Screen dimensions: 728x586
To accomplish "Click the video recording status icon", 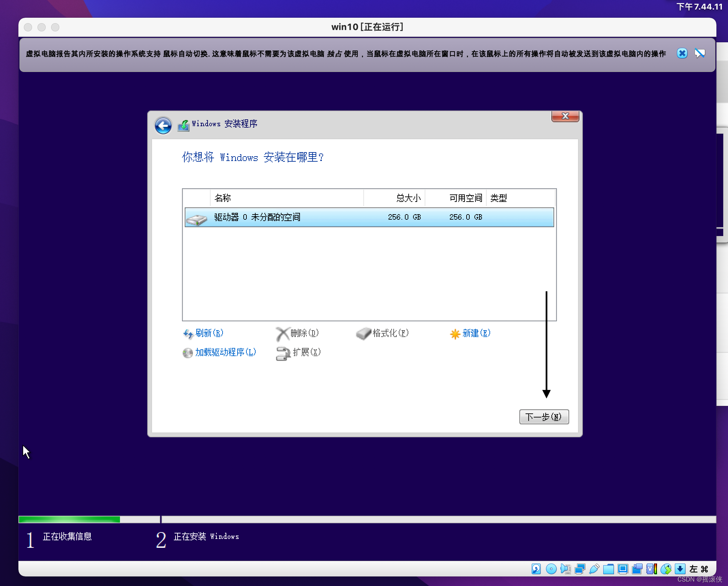I will [637, 569].
